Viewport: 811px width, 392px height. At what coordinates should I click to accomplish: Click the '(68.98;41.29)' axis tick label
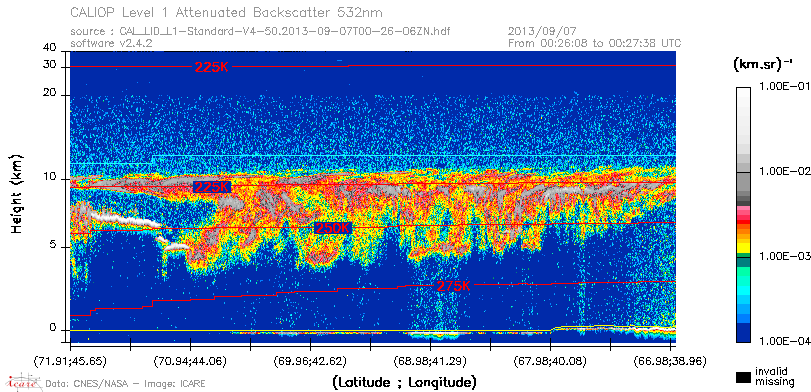coord(430,360)
